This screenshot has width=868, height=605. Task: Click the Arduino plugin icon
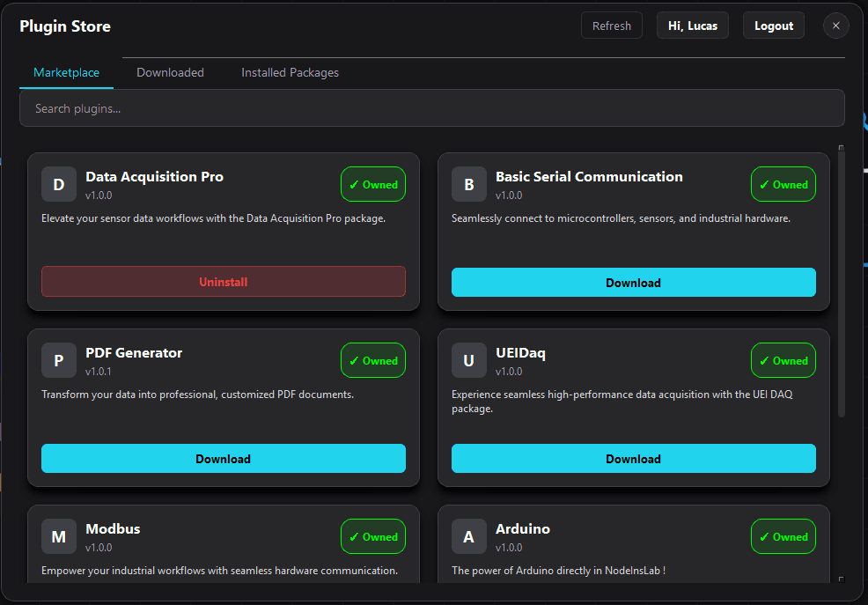click(468, 536)
